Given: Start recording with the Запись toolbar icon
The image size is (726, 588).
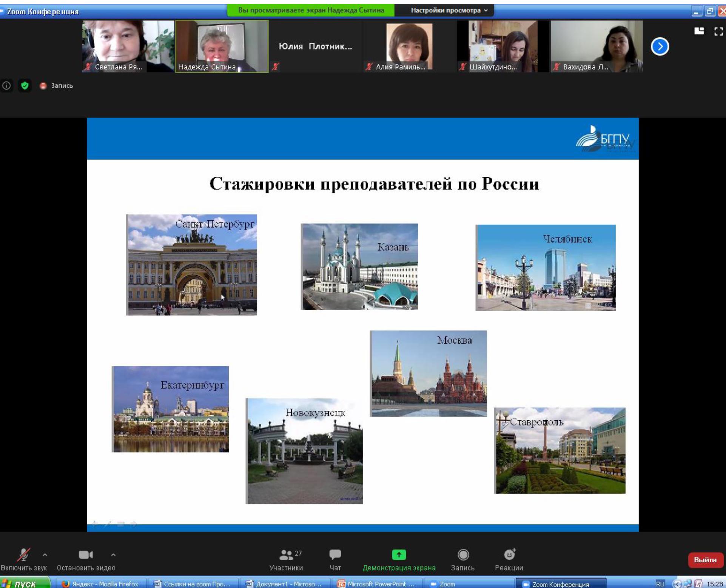Looking at the screenshot, I should click(x=463, y=554).
